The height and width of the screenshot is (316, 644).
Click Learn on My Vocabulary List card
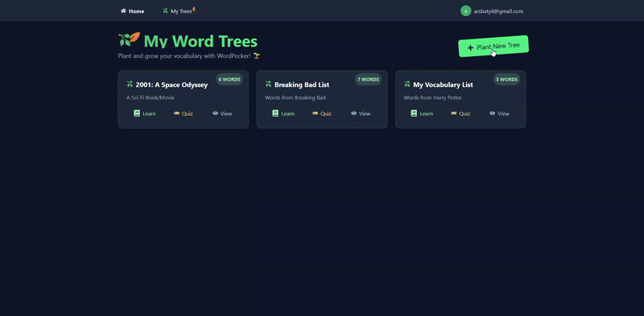[422, 113]
